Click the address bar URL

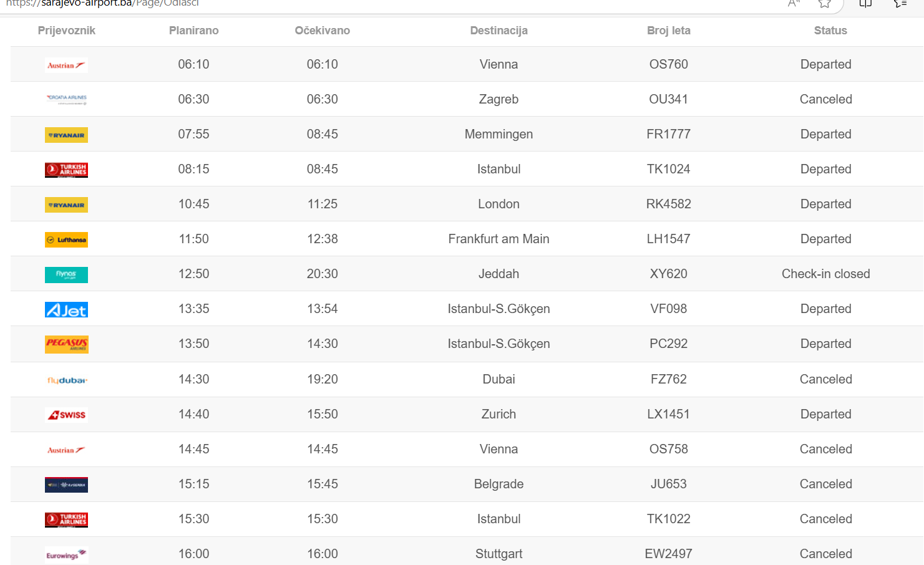click(x=102, y=3)
